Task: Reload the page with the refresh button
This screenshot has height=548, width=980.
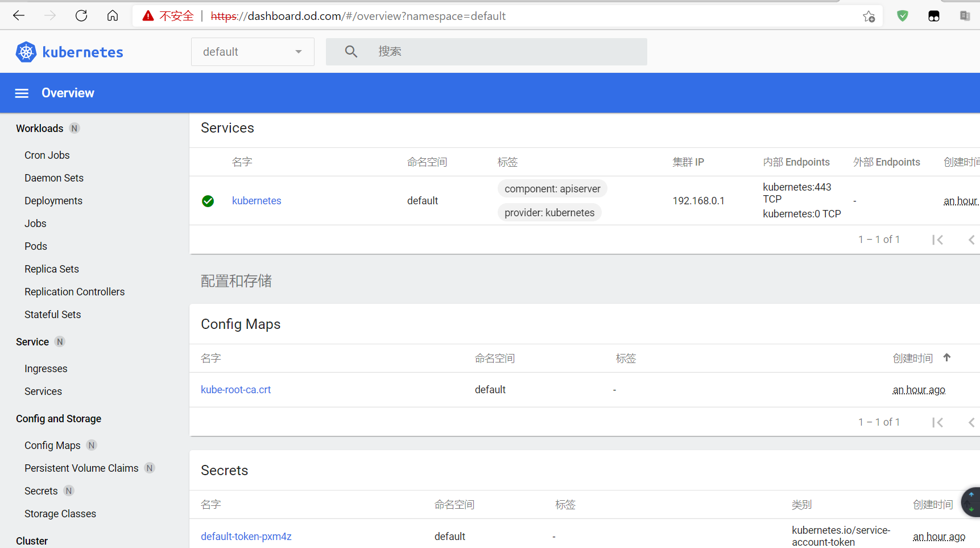Action: point(81,16)
